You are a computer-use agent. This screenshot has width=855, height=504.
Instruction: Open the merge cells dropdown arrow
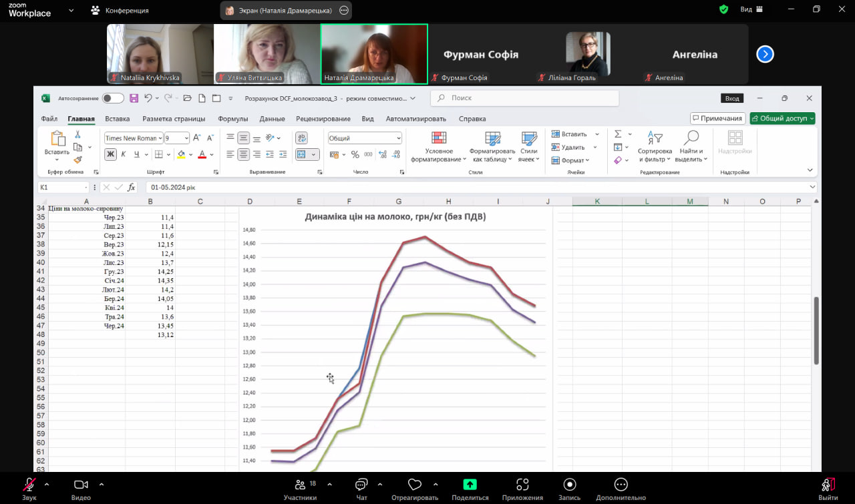(315, 154)
